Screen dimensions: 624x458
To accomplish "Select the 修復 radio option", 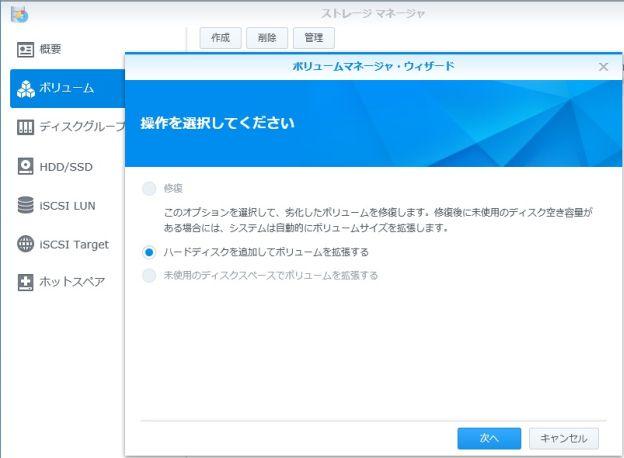I will (x=149, y=188).
